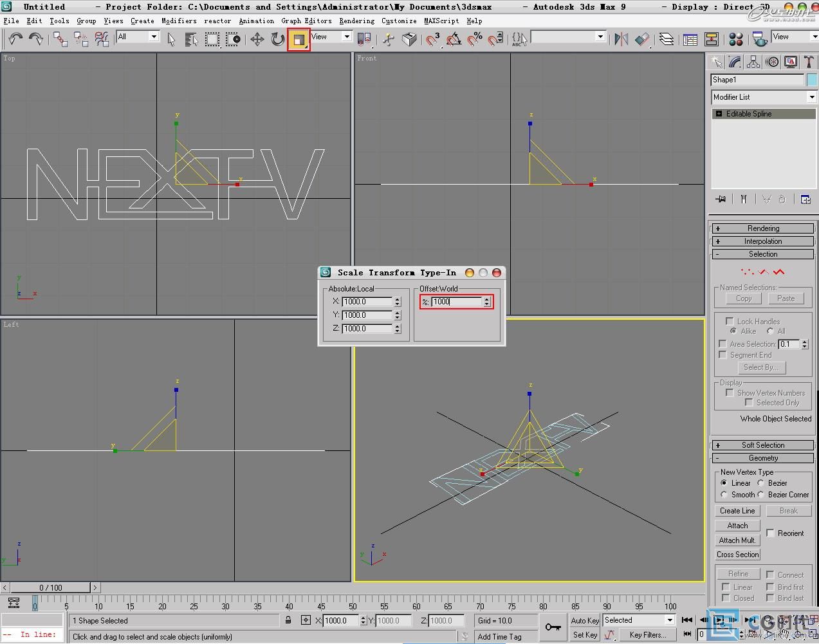
Task: Toggle the Percent Snap icon
Action: 475,39
